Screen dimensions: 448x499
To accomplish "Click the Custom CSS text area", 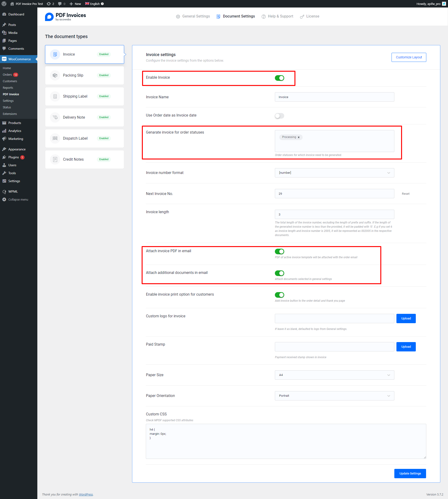I will click(286, 441).
